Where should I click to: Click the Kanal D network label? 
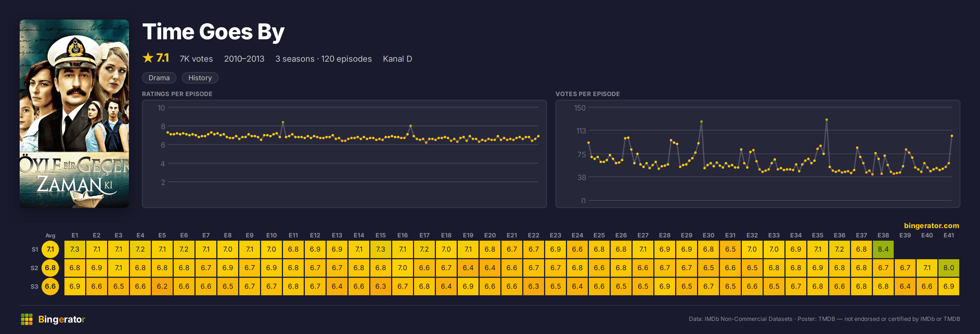point(397,59)
